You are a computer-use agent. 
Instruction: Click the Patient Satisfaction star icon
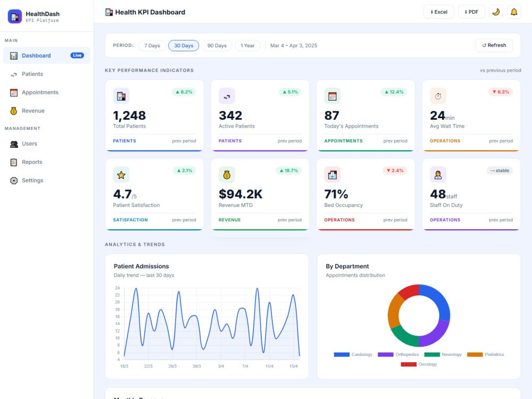click(x=121, y=174)
